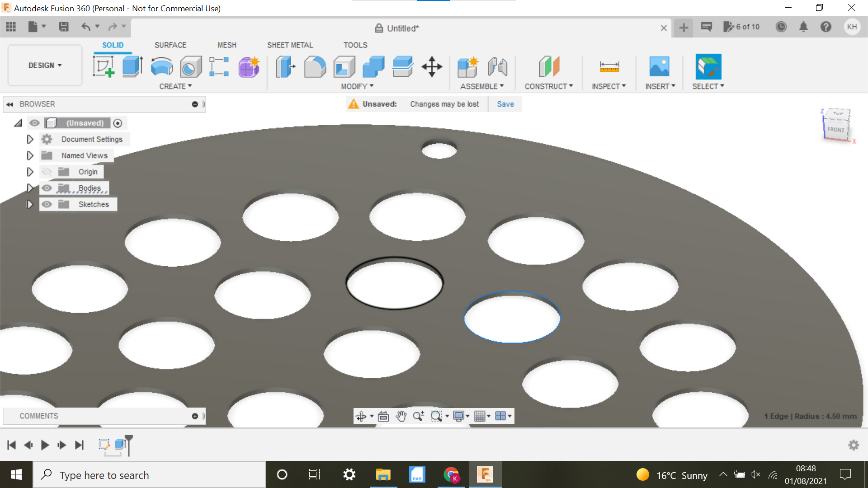868x488 pixels.
Task: Select the Revolve tool
Action: tap(161, 66)
